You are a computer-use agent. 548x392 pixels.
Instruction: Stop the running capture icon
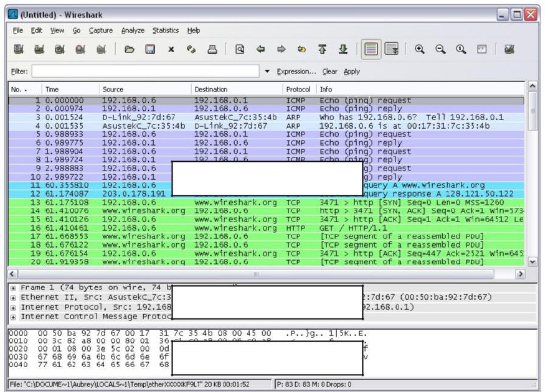80,49
